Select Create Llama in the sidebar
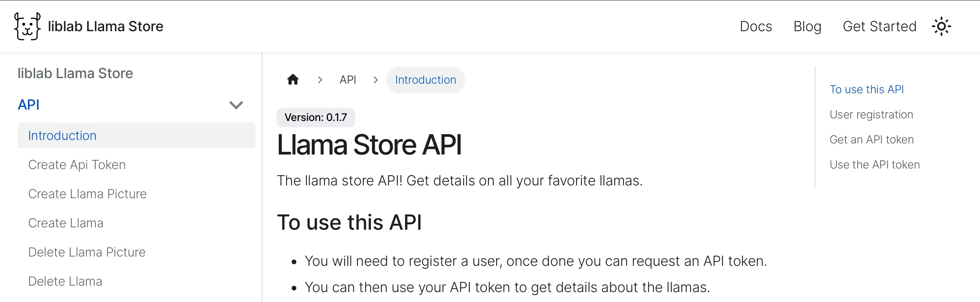Image resolution: width=980 pixels, height=302 pixels. coord(65,223)
